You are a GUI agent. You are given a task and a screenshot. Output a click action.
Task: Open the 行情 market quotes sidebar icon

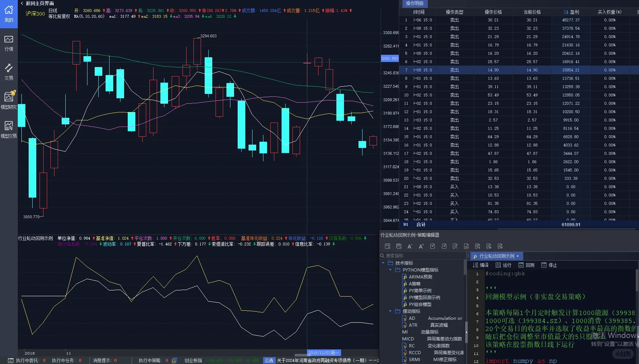point(9,43)
